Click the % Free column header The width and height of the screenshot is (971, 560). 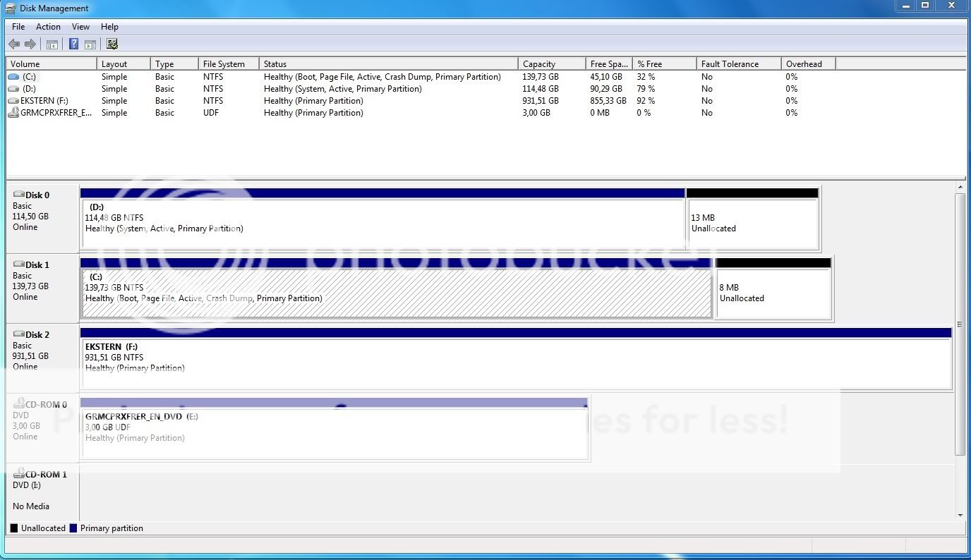[x=663, y=64]
